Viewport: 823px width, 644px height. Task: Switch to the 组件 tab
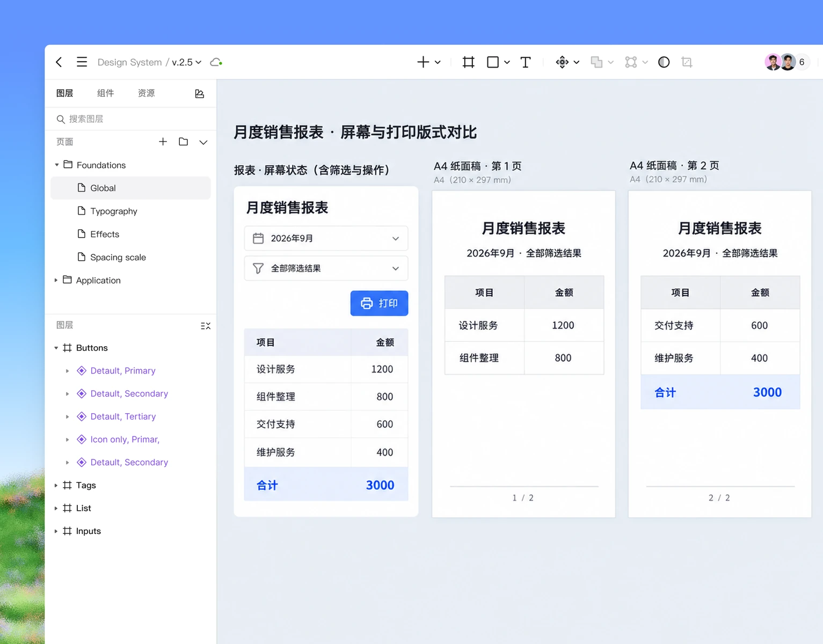coord(105,93)
